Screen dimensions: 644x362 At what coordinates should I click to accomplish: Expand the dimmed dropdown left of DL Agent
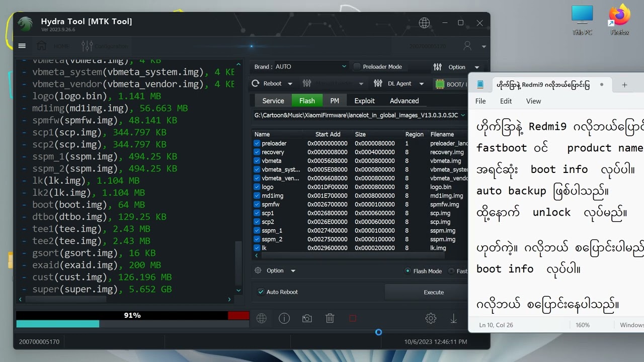pos(361,84)
